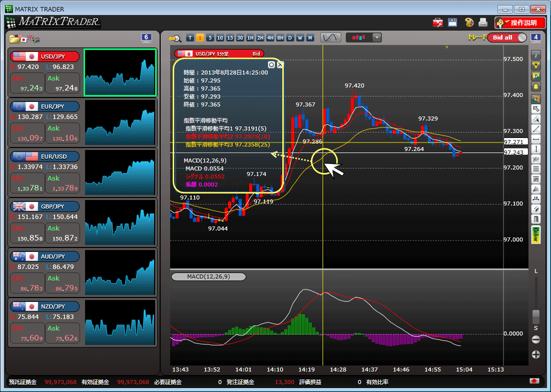Viewport: 551px width, 392px height.
Task: Select the horizontal line tool
Action: tap(536, 139)
